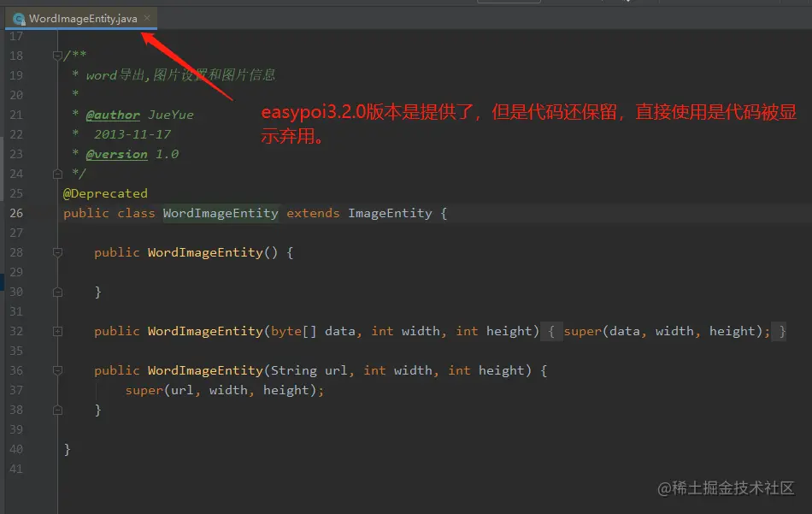The height and width of the screenshot is (514, 812).
Task: Click line number 32 in the gutter
Action: pyautogui.click(x=16, y=331)
